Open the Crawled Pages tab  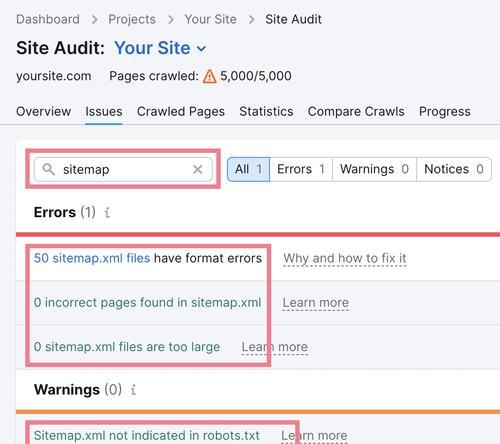(x=181, y=111)
